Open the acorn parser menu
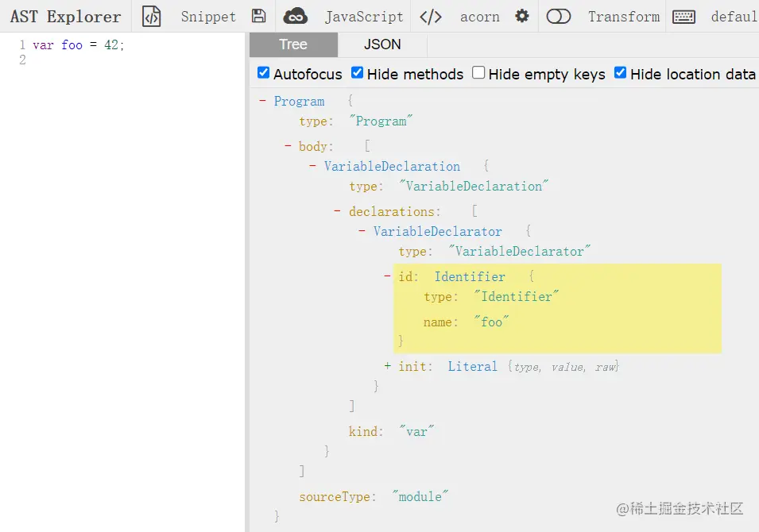Image resolution: width=759 pixels, height=532 pixels. [480, 17]
